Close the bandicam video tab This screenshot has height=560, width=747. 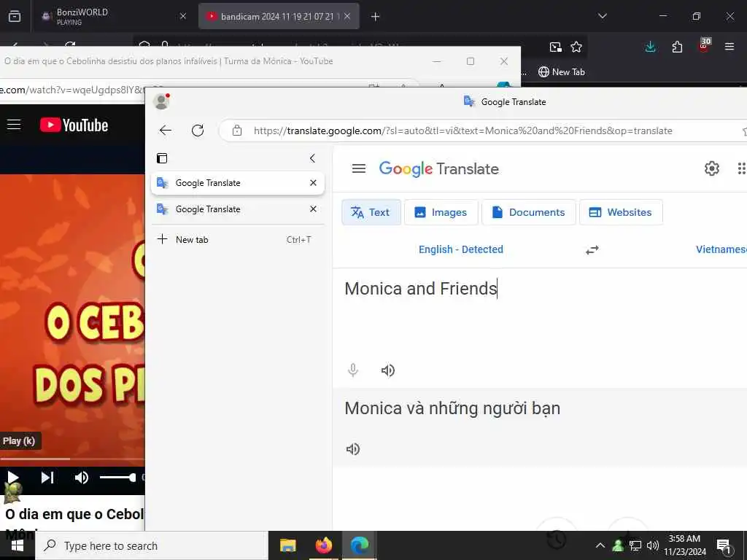pos(347,16)
